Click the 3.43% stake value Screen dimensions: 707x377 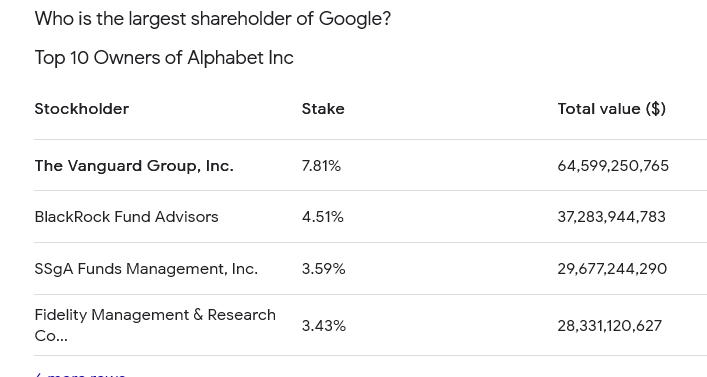click(324, 326)
